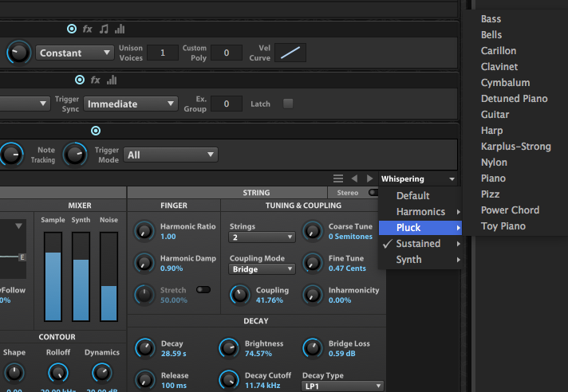
Task: Click the Harmonic Damp knob
Action: coord(144,263)
